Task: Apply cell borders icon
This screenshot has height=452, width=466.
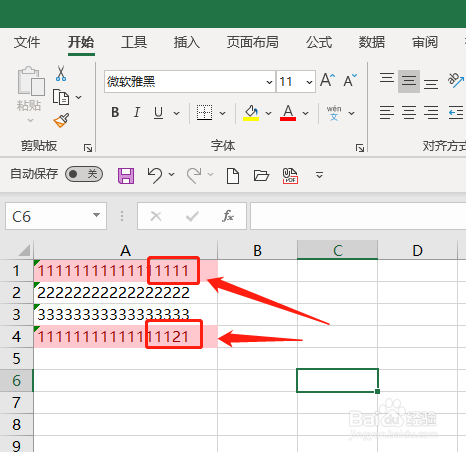Action: 204,113
